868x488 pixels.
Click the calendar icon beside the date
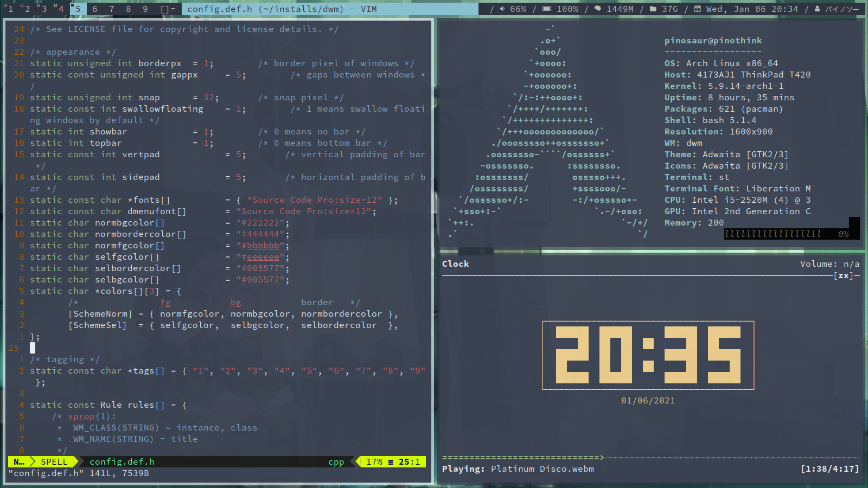coord(698,9)
